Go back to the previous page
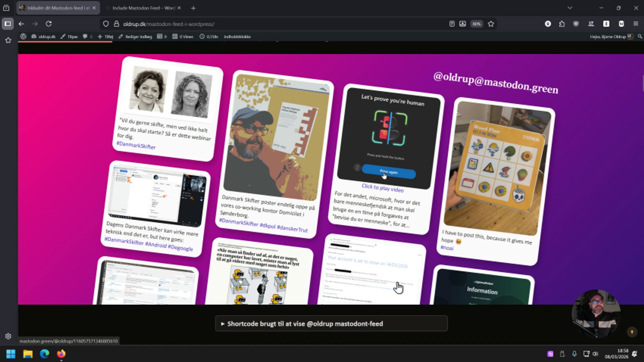 coord(21,24)
